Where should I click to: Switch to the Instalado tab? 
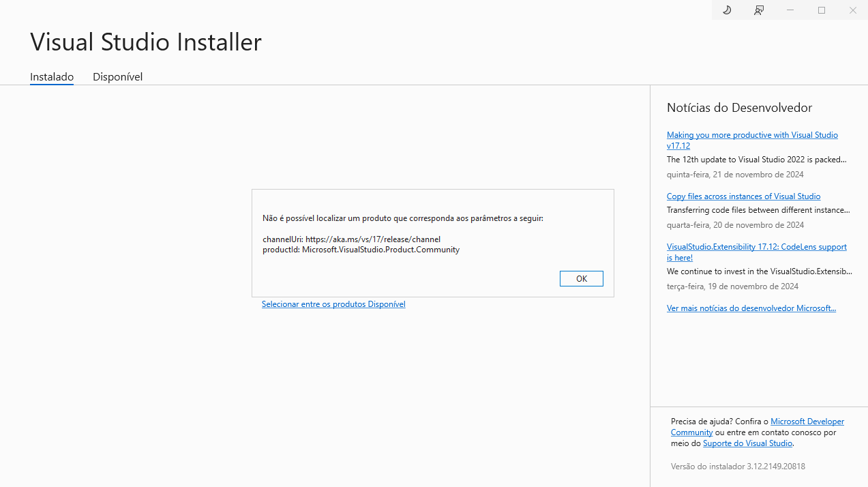pyautogui.click(x=52, y=76)
